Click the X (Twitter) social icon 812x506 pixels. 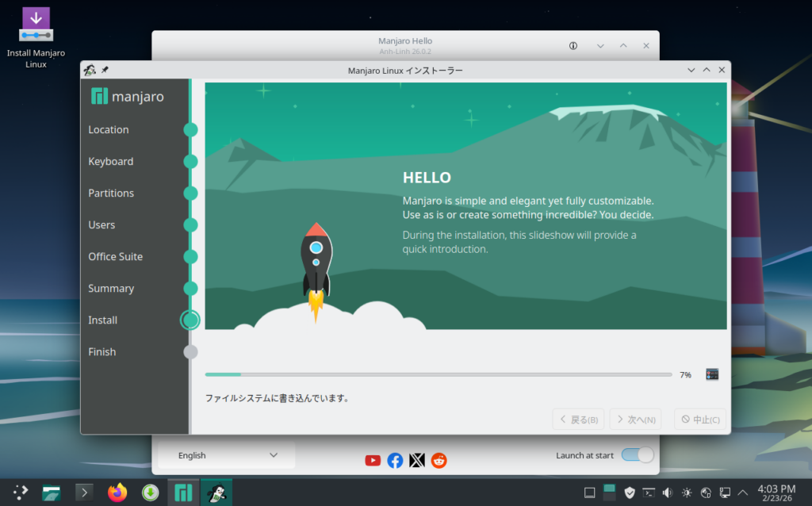[x=417, y=460]
